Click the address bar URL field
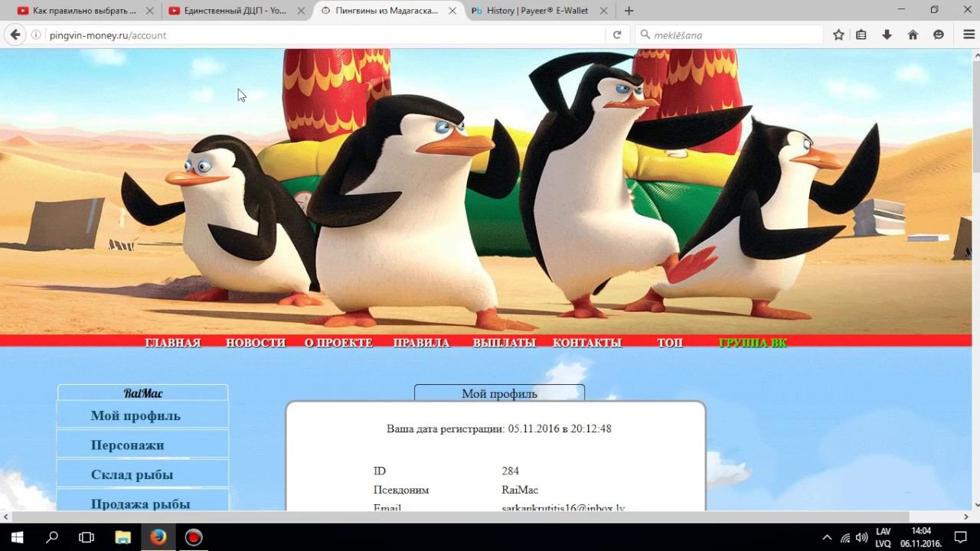 (x=325, y=35)
